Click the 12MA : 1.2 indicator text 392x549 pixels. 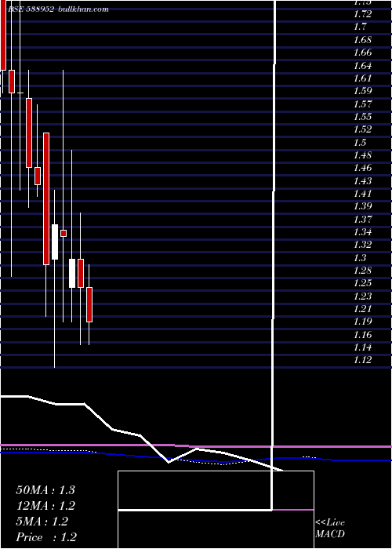pyautogui.click(x=45, y=506)
